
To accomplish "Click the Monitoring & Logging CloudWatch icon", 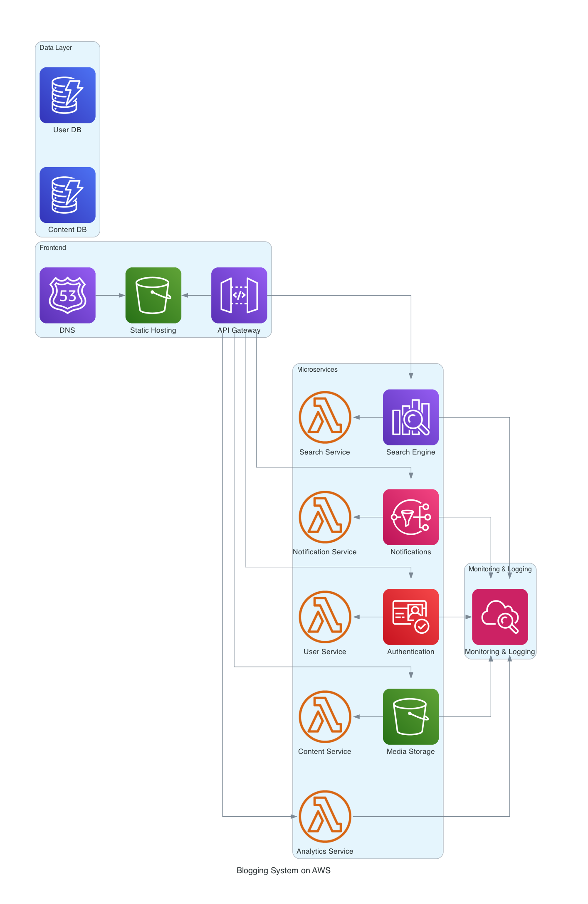I will click(500, 617).
